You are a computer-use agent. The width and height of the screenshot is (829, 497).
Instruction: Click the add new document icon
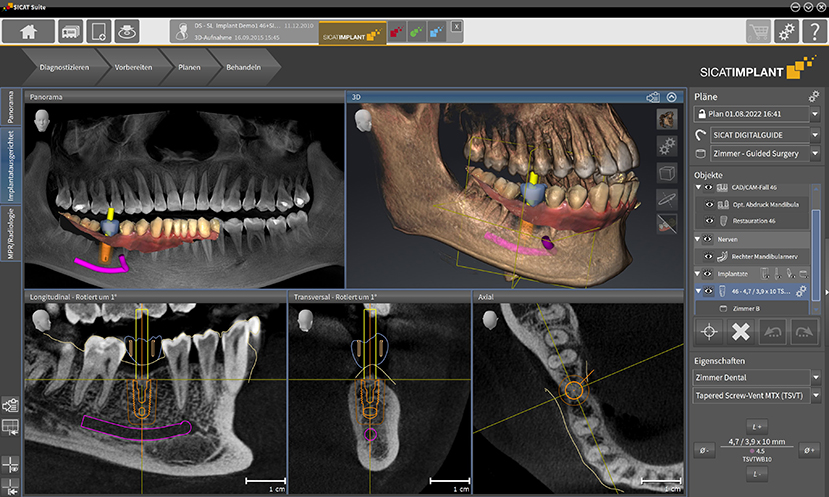[x=99, y=31]
